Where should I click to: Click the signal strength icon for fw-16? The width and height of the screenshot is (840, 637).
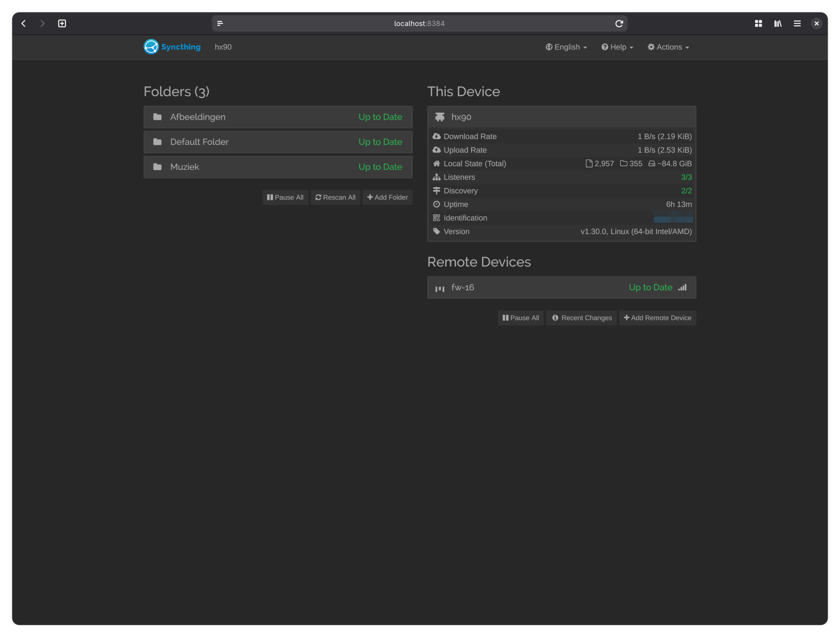682,287
